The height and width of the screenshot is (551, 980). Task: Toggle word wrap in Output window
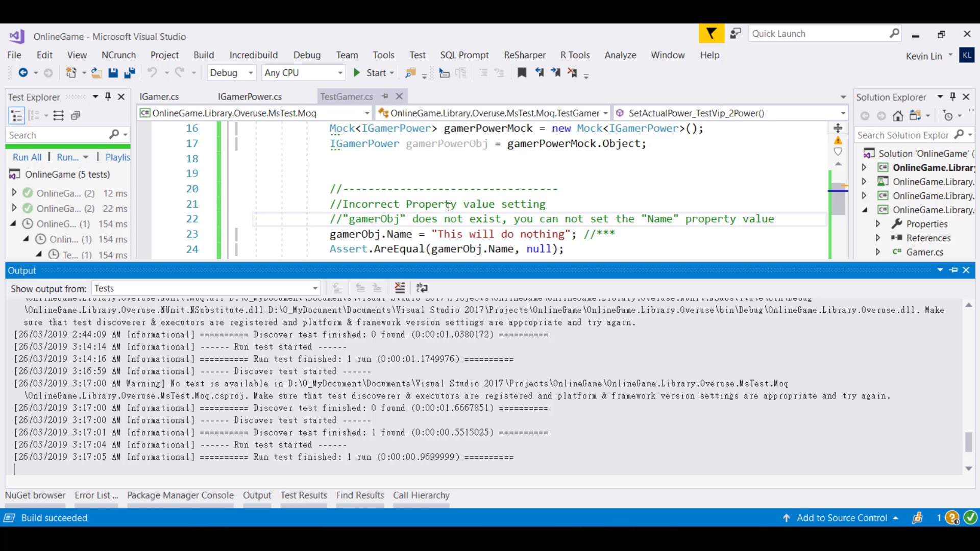[x=422, y=288]
